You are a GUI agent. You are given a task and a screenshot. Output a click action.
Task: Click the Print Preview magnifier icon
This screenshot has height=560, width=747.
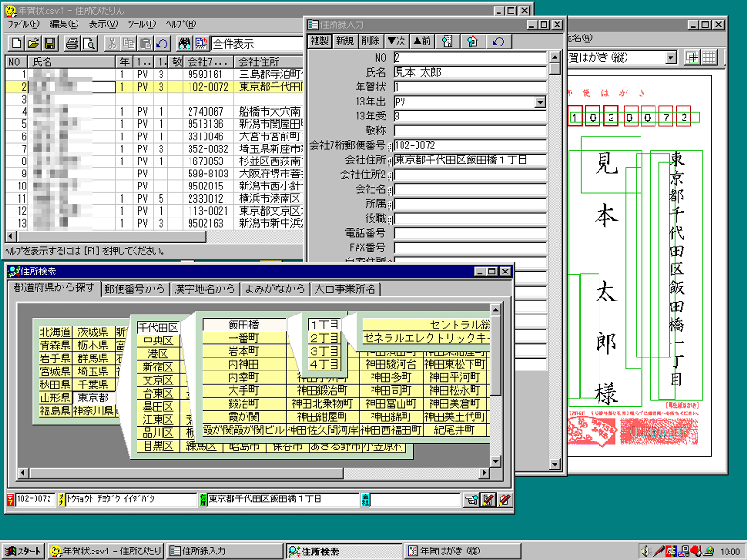[89, 44]
